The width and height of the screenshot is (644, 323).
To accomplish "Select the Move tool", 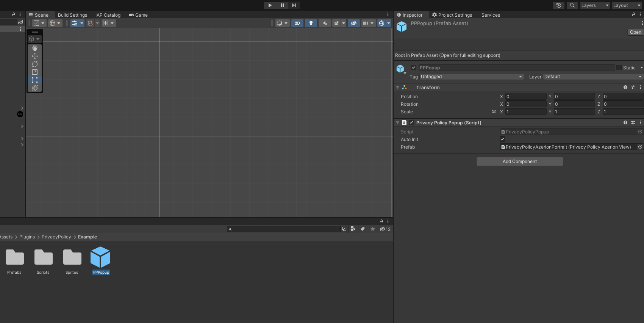I will pos(35,56).
